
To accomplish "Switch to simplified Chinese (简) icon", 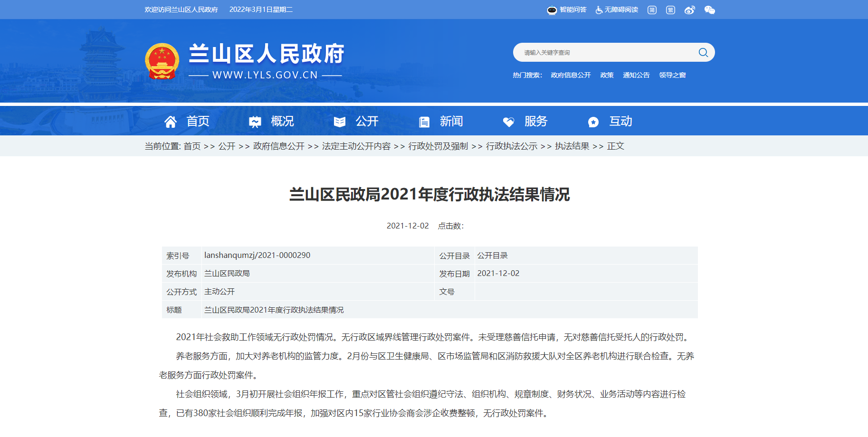I will 652,10.
